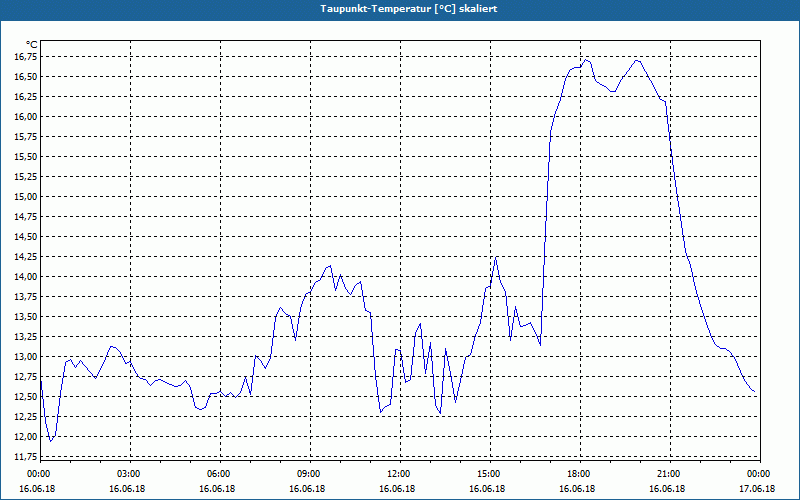This screenshot has width=800, height=500.
Task: Select the 16.06.18 date under 06:00
Action: coord(217,489)
